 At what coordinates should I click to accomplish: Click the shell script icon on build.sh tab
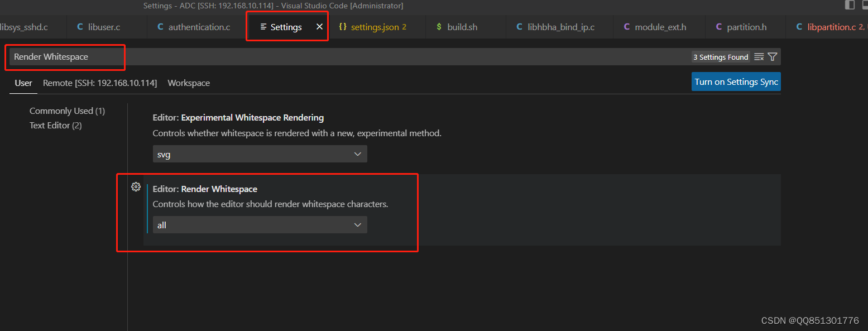(x=439, y=26)
